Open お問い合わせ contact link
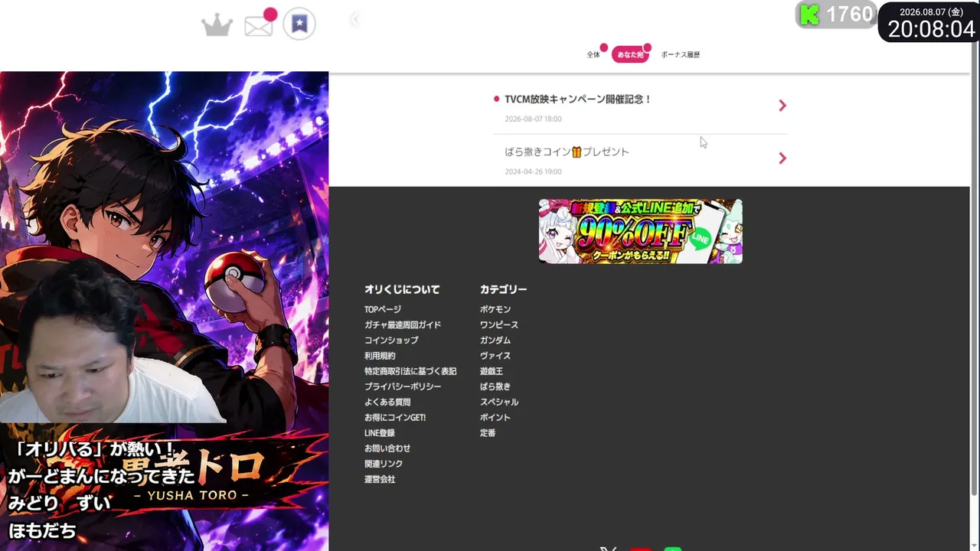Image resolution: width=980 pixels, height=551 pixels. tap(387, 448)
